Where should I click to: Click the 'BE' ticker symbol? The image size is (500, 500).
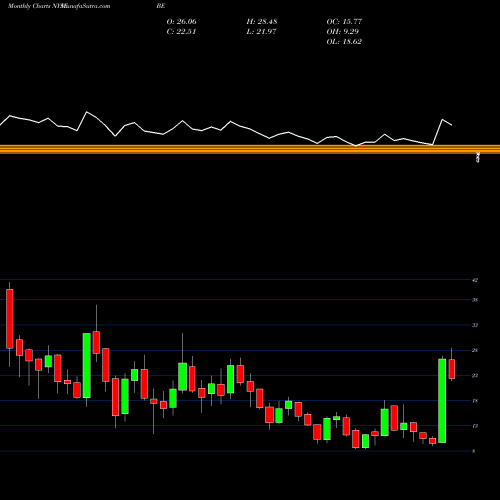coord(161,6)
